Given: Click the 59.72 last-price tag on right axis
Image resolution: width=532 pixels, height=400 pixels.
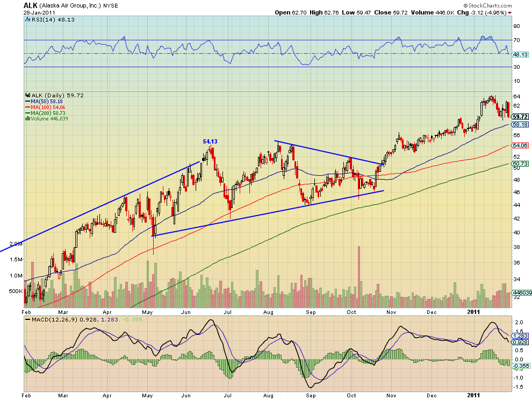Looking at the screenshot, I should point(520,117).
